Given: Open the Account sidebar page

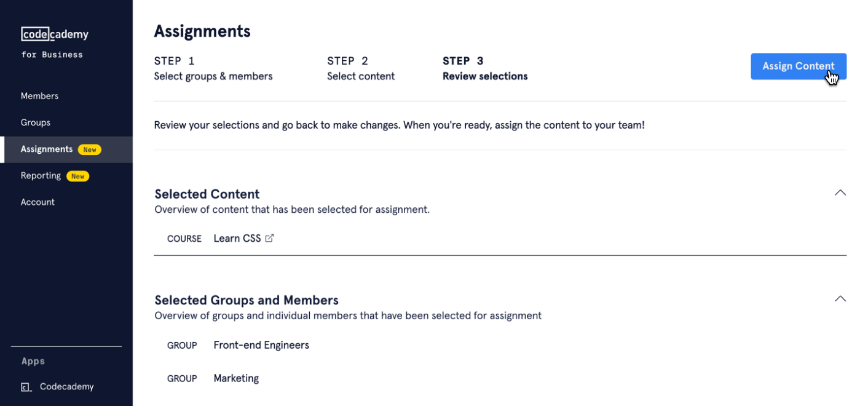Looking at the screenshot, I should pyautogui.click(x=37, y=202).
